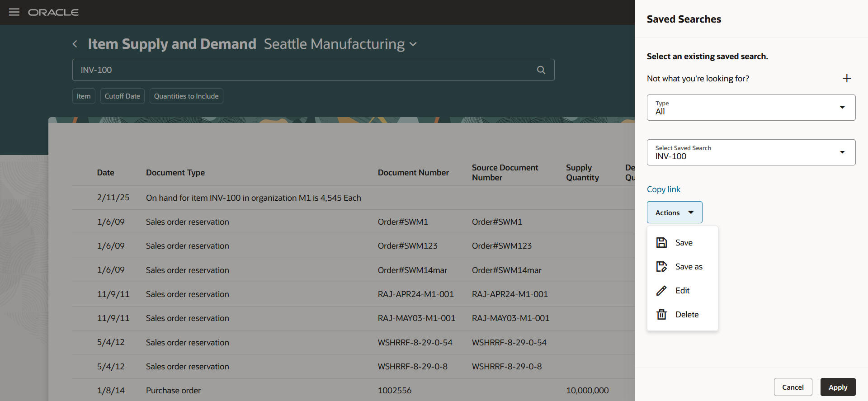Viewport: 868px width, 401px height.
Task: Open the hamburger navigation menu
Action: (x=14, y=12)
